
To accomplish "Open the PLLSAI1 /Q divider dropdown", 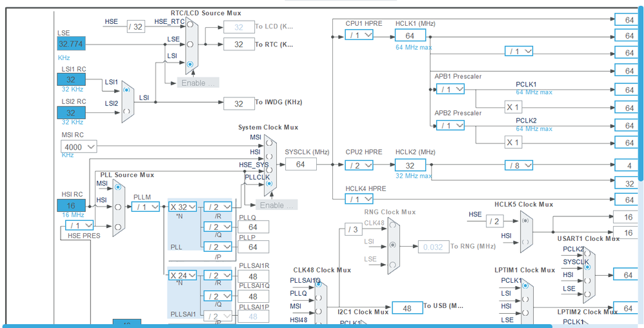I will point(217,296).
